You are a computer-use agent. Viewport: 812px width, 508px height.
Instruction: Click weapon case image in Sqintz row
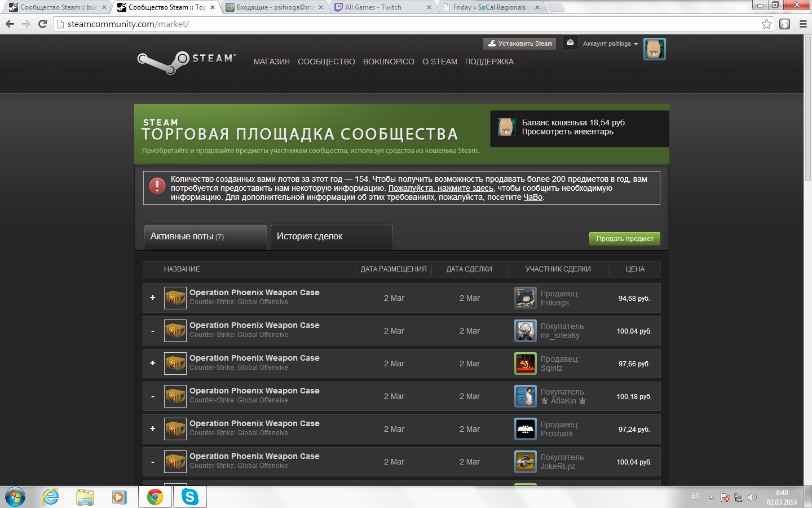pos(175,364)
